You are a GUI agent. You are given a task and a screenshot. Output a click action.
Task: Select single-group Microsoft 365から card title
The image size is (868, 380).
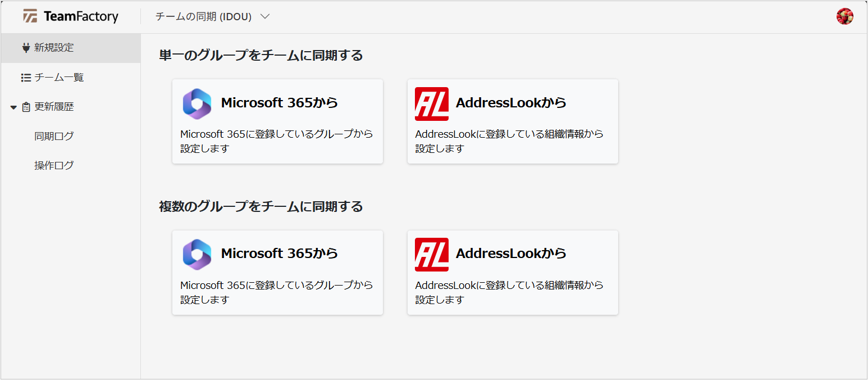(x=280, y=103)
